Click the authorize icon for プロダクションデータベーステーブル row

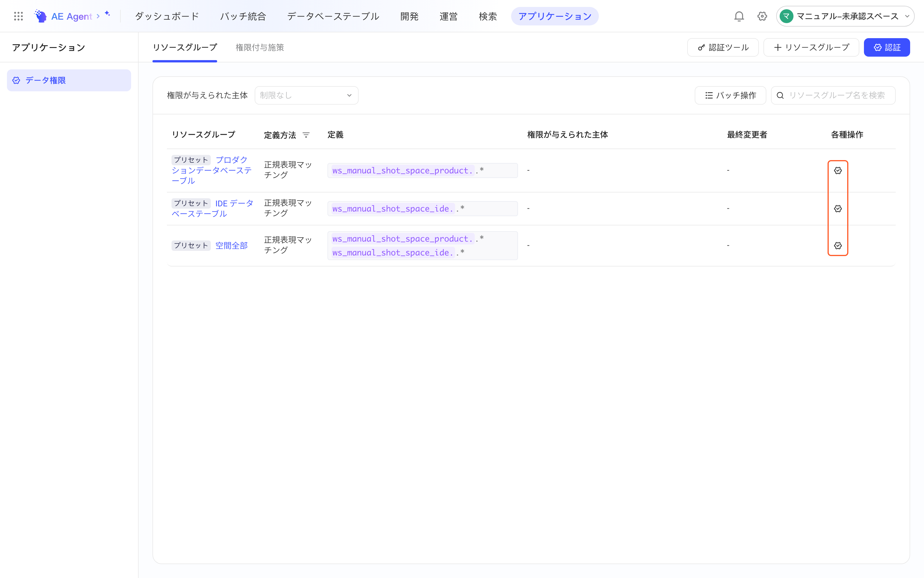point(838,171)
